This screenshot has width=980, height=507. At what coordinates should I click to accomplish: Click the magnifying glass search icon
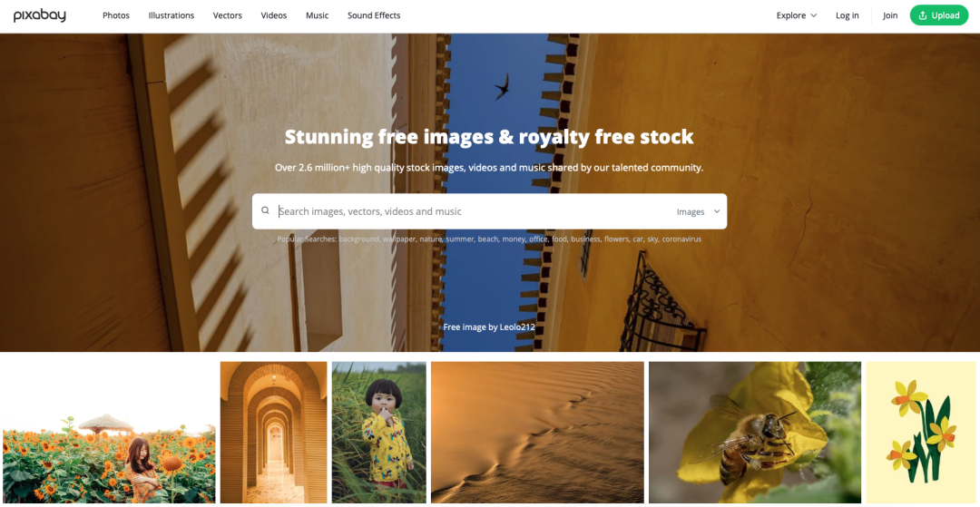coord(265,211)
